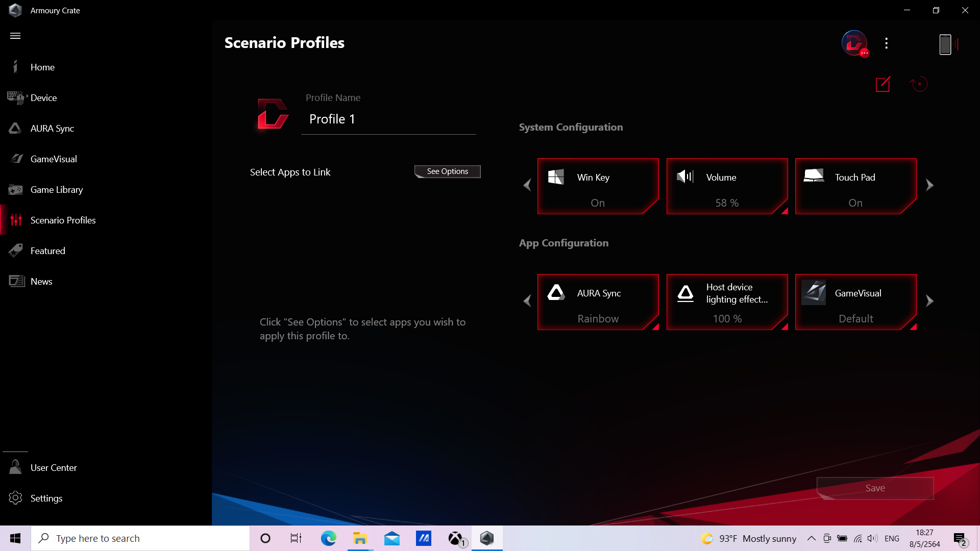Open the notification action center

[961, 539]
